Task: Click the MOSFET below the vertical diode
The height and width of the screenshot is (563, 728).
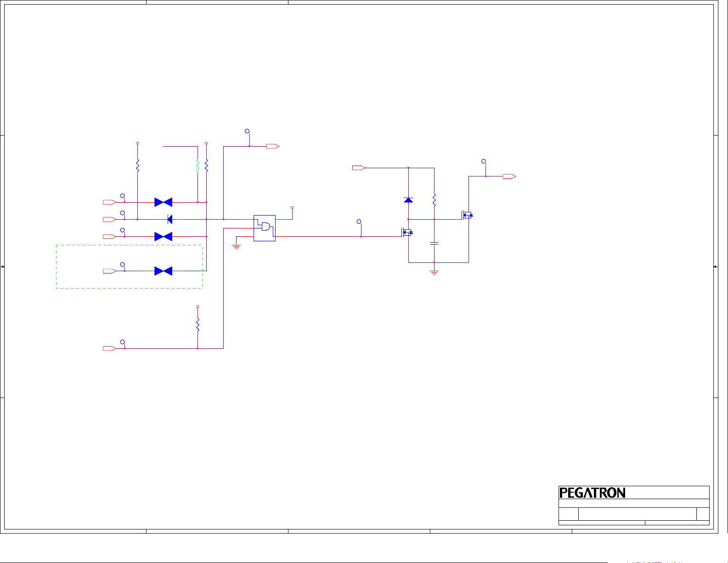Action: [407, 233]
